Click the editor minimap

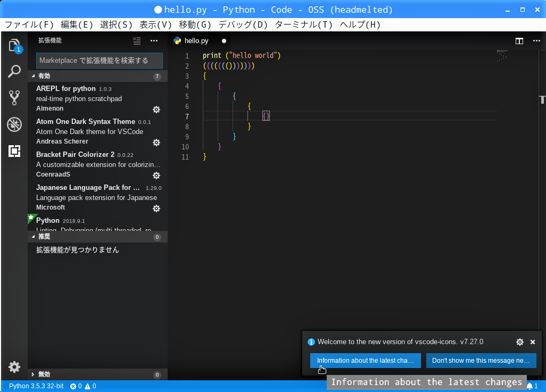[x=502, y=56]
